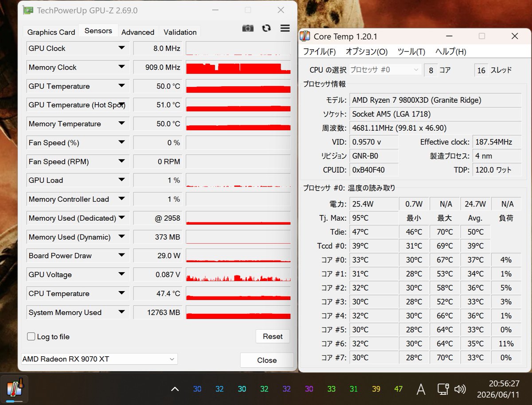
Task: Expand the GPU Clock sensor dropdown arrow
Action: (x=121, y=48)
